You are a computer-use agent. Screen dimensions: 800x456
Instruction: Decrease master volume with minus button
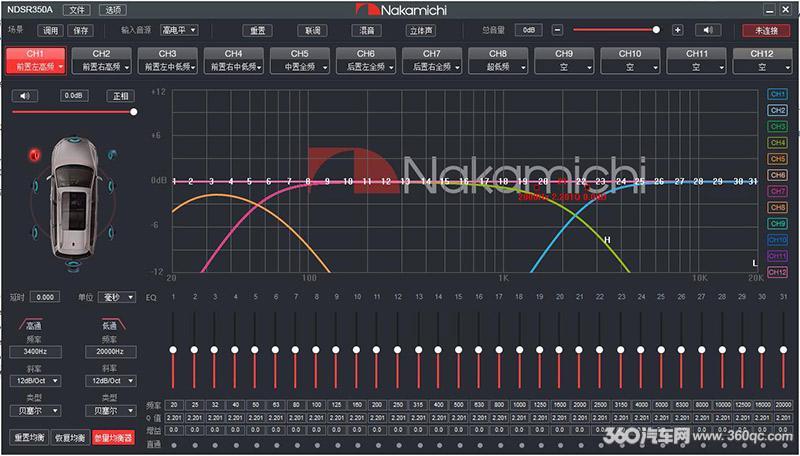click(558, 30)
